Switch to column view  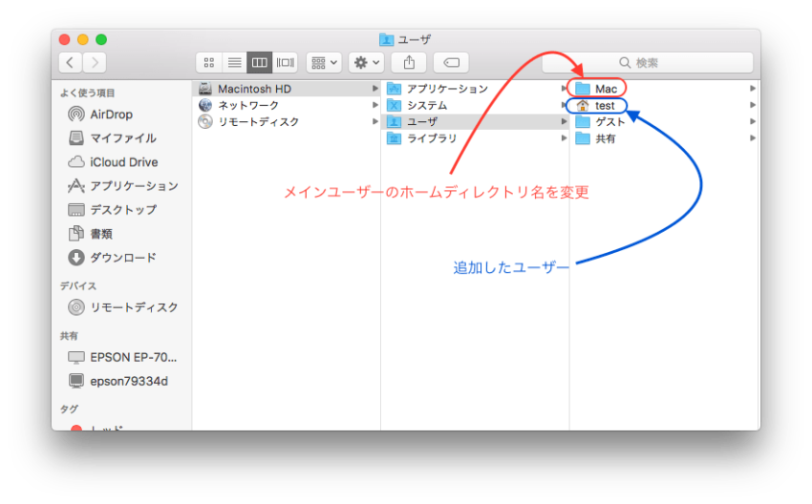[260, 63]
